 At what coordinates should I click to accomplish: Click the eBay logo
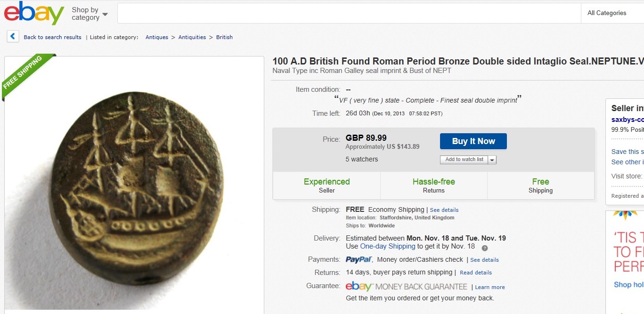click(34, 13)
